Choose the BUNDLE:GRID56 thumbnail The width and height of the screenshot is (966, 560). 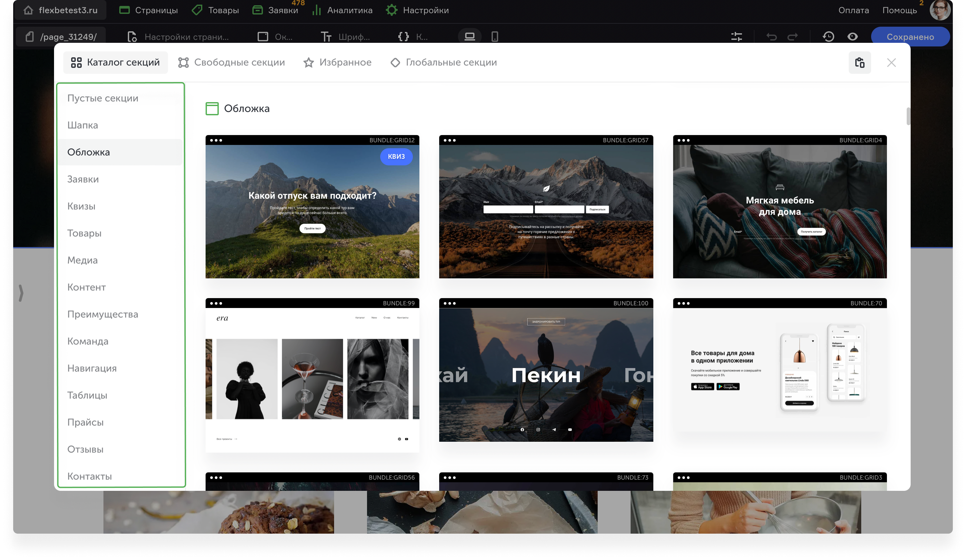click(x=312, y=481)
